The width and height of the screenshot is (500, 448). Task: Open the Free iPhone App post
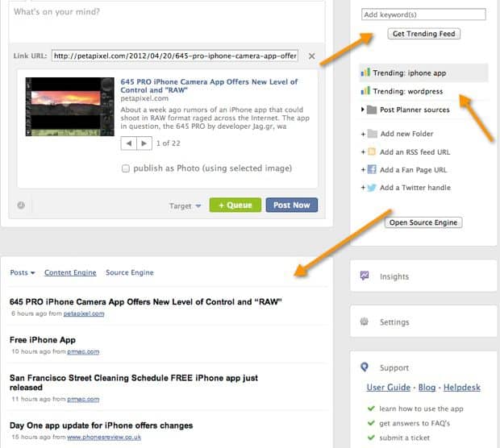tap(43, 340)
